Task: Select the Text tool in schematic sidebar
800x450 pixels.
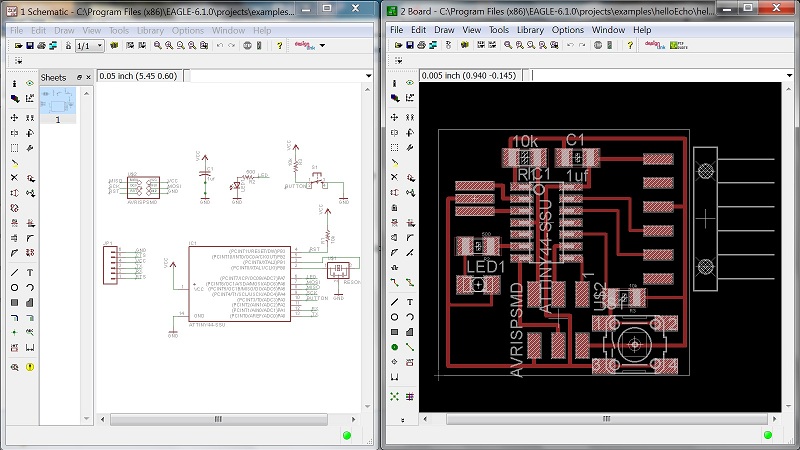Action: point(30,272)
